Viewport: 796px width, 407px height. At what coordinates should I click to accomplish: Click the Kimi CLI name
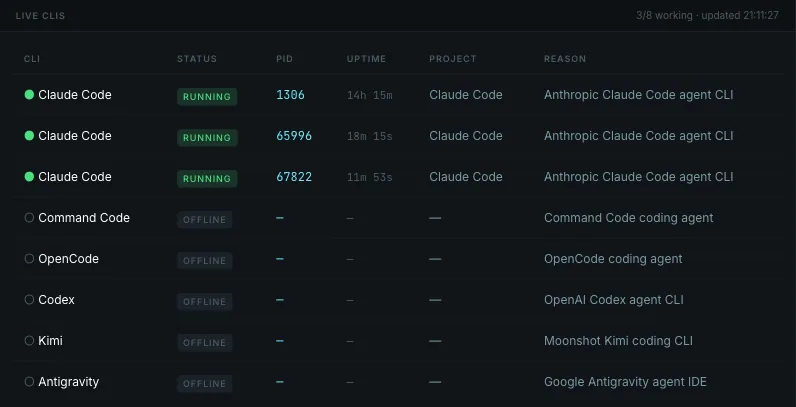(50, 341)
